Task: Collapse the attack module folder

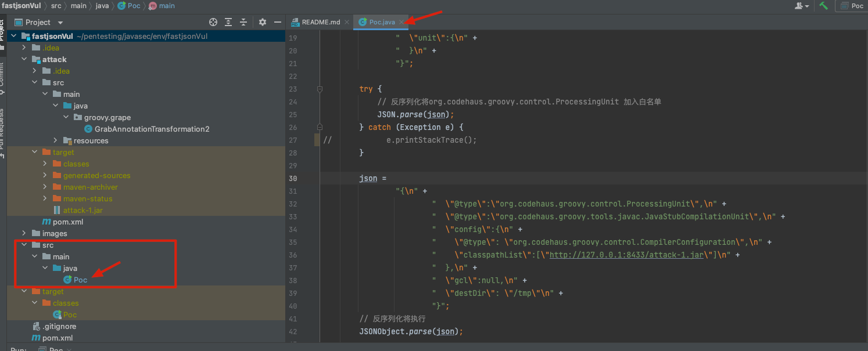Action: pos(24,59)
